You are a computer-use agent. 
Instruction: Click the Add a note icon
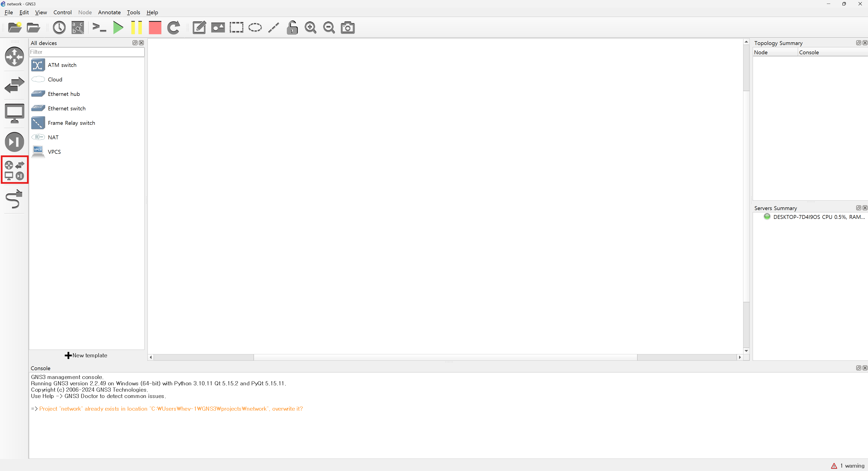199,28
